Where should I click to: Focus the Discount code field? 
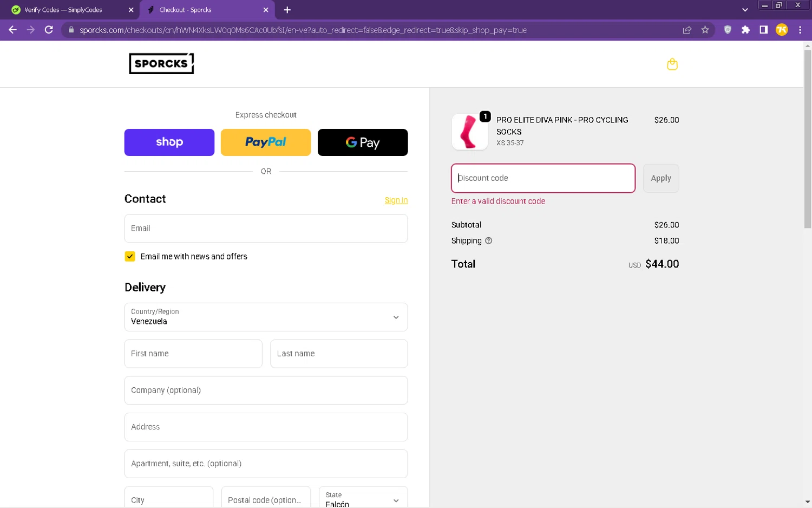[543, 178]
